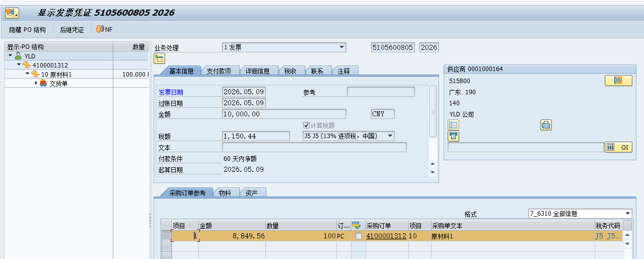The width and height of the screenshot is (644, 259).
Task: Click the 发票日期 label link
Action: pyautogui.click(x=171, y=92)
